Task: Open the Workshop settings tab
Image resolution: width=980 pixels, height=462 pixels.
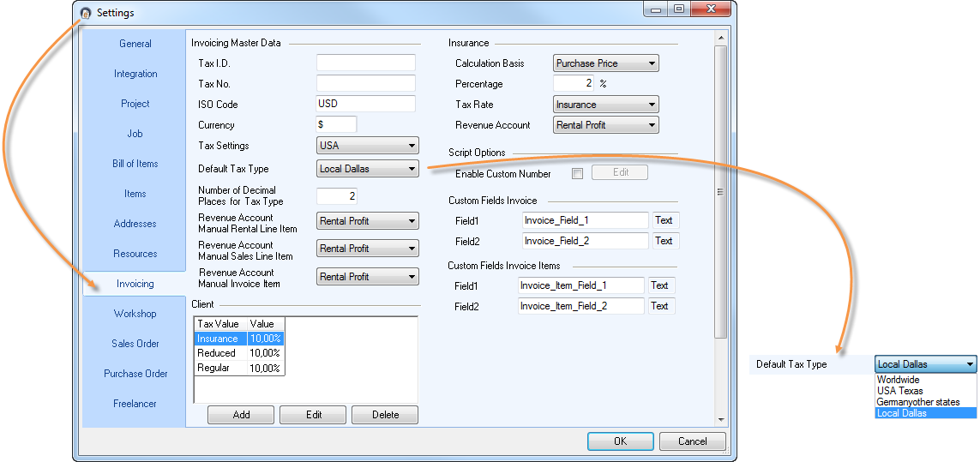Action: coord(135,314)
